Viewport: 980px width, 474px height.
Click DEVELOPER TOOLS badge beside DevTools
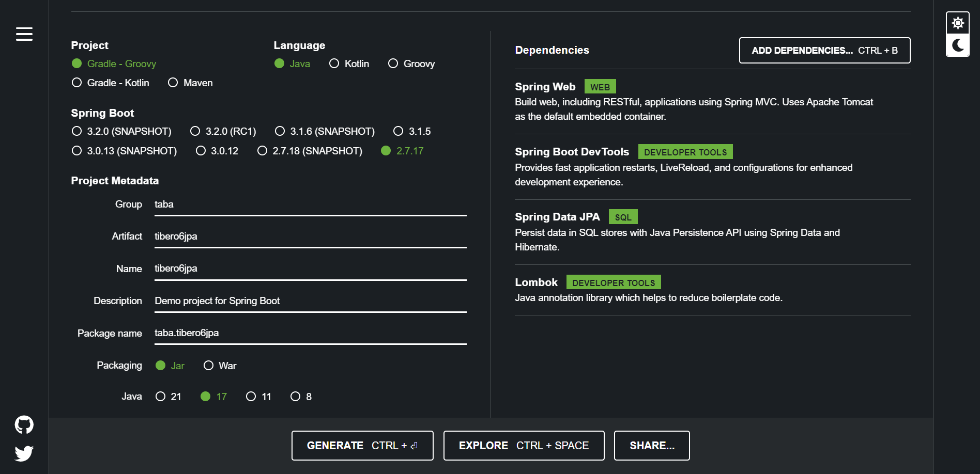pyautogui.click(x=685, y=152)
